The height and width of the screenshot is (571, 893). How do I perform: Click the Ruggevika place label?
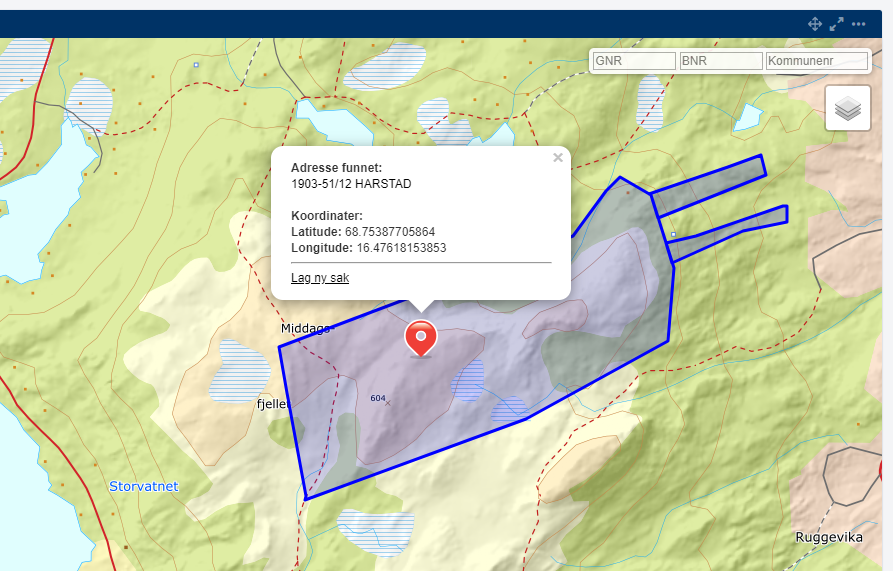click(x=829, y=537)
